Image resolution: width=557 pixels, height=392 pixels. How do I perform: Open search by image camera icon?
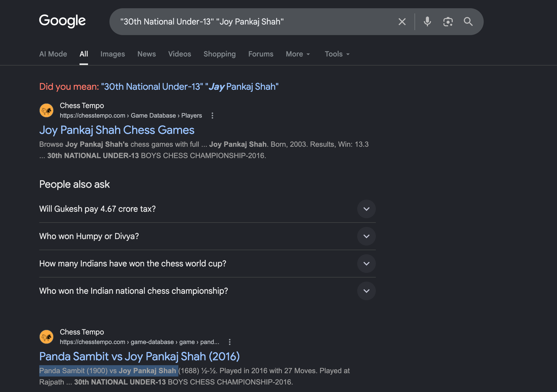pyautogui.click(x=448, y=22)
